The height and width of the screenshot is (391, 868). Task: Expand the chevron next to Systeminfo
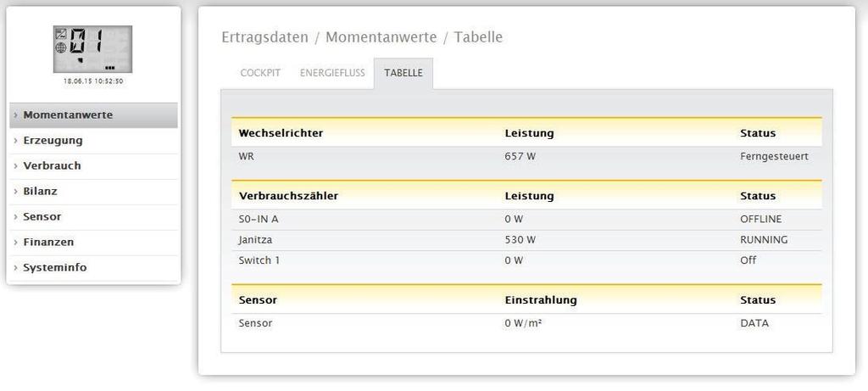[16, 268]
